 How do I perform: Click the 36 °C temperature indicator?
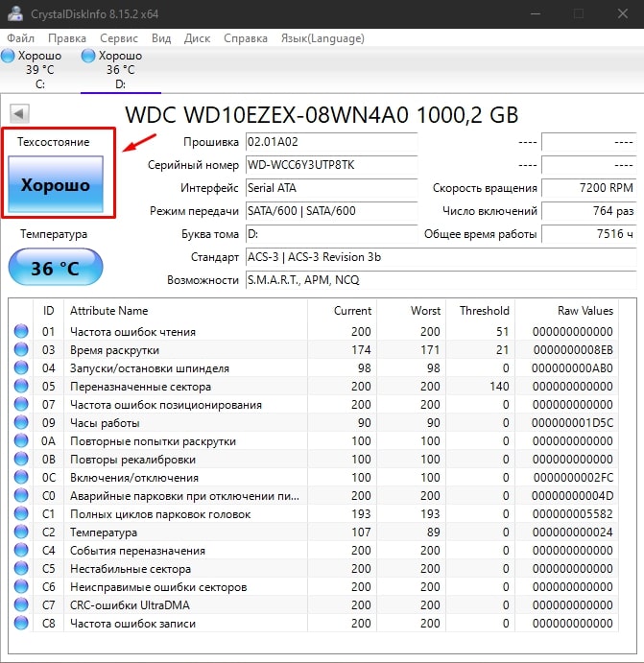coord(56,268)
